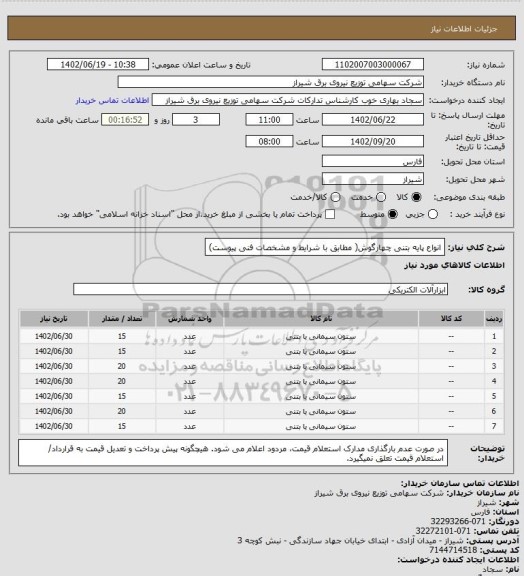Select the کالا radio button
The width and height of the screenshot is (524, 576).
(x=416, y=197)
